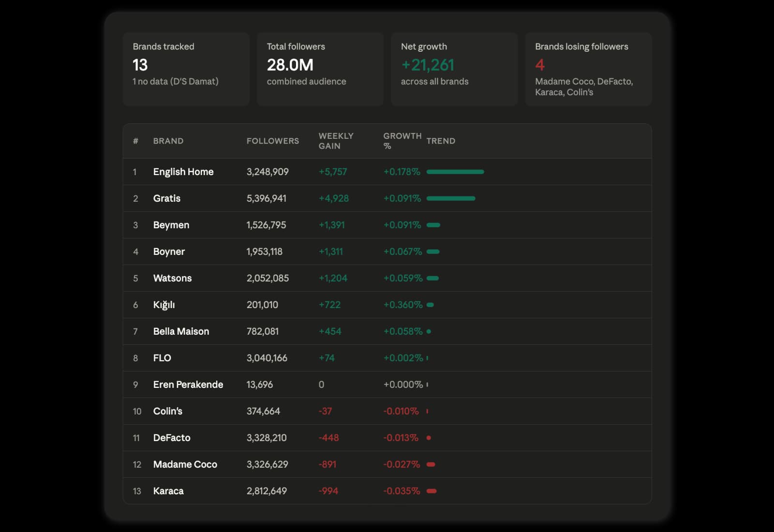Click Karaca's red trend bar
The width and height of the screenshot is (774, 532).
pos(432,491)
